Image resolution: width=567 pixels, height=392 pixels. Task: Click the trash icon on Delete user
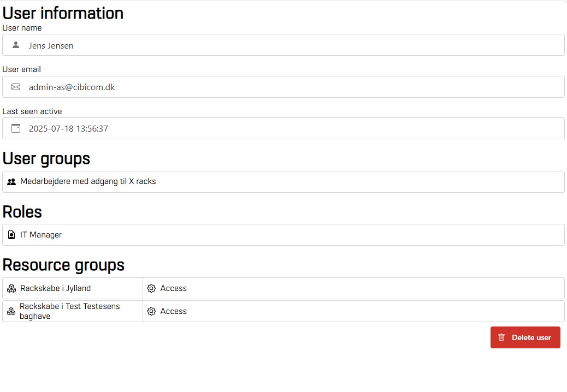click(501, 337)
